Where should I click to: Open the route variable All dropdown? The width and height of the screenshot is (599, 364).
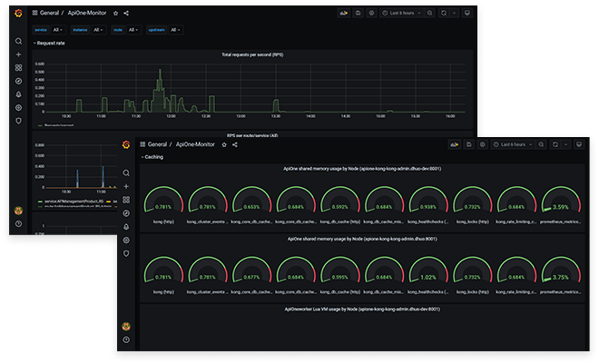pos(133,30)
